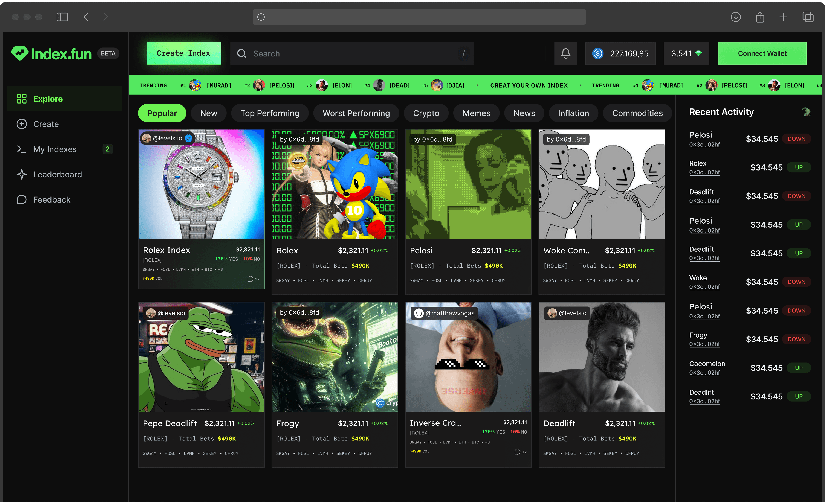825x504 pixels.
Task: Select the Memes category tab
Action: click(x=477, y=113)
